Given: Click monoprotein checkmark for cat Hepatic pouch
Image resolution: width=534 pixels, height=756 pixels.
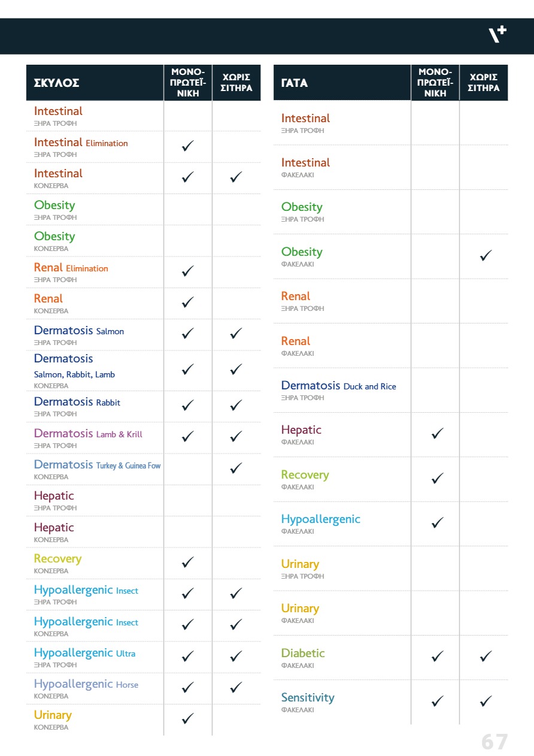Looking at the screenshot, I should (438, 433).
